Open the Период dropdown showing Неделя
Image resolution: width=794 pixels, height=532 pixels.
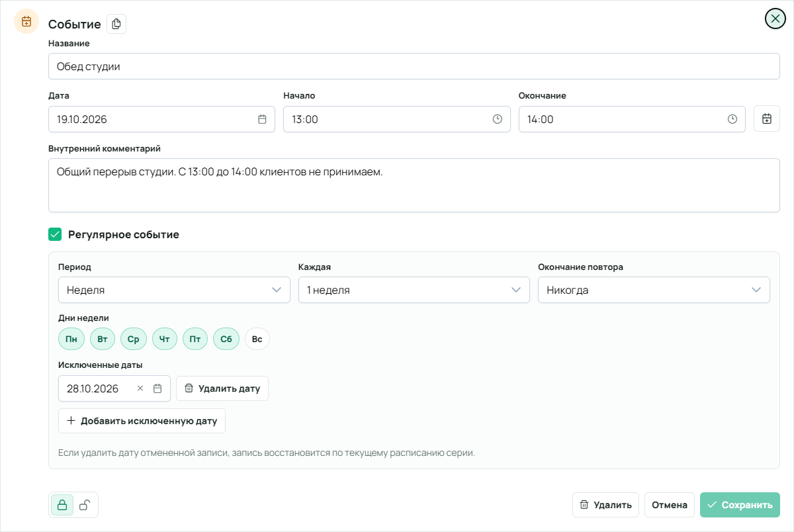(174, 290)
